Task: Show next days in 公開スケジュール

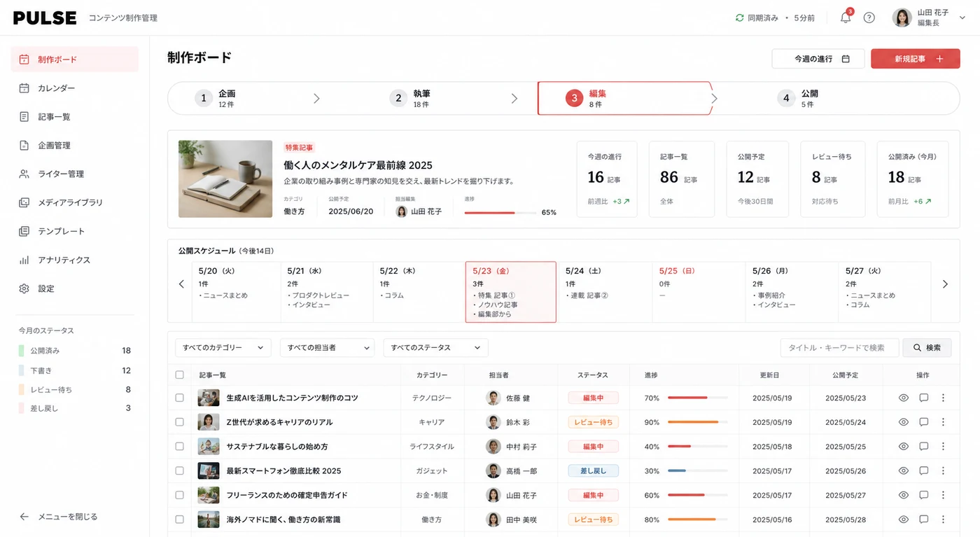Action: coord(945,284)
